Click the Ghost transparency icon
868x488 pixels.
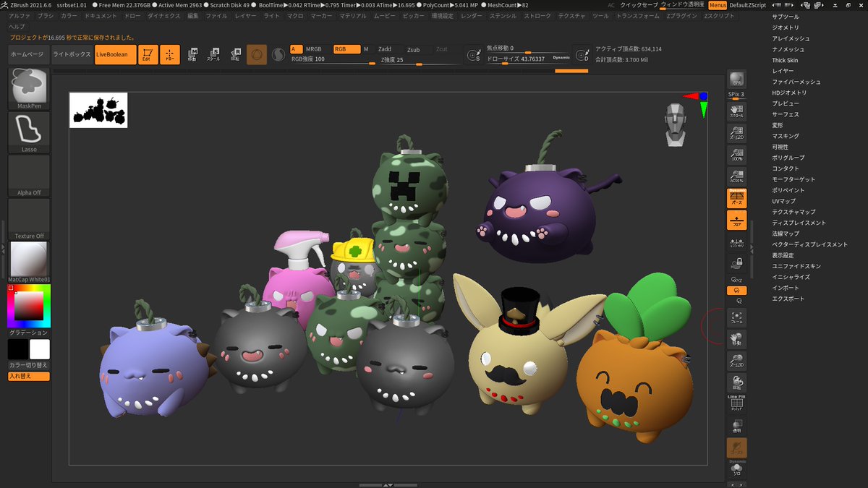coord(737,448)
